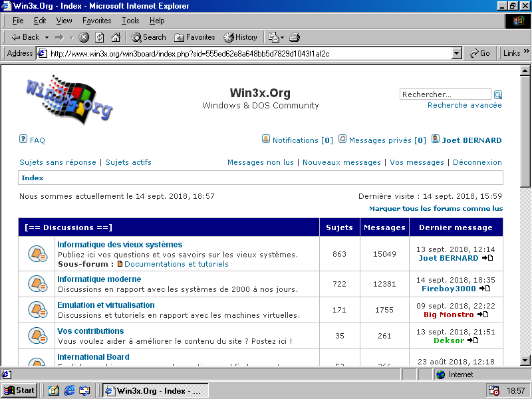
Task: Go to the Home page icon
Action: click(x=116, y=37)
